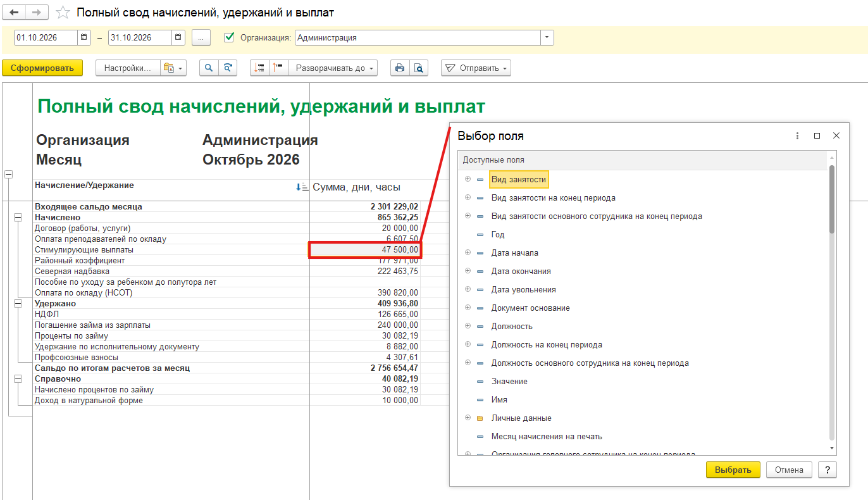Viewport: 868px width, 500px height.
Task: Click the sort icon in Начисление/Удержание header
Action: pyautogui.click(x=302, y=187)
